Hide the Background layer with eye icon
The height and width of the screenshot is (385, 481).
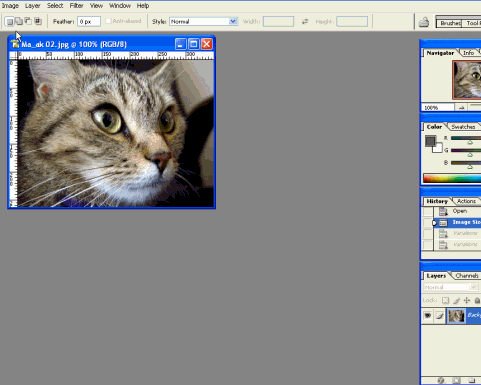pyautogui.click(x=427, y=315)
